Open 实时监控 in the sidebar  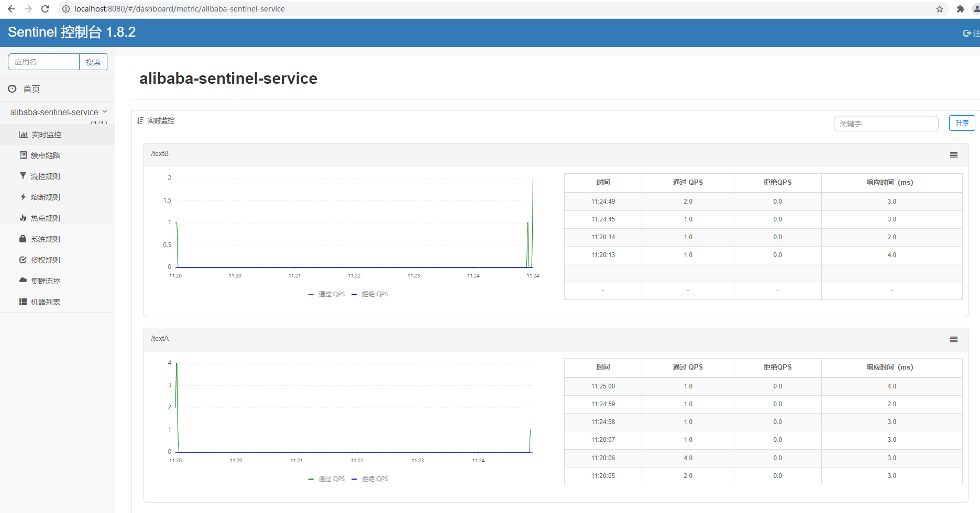click(46, 135)
